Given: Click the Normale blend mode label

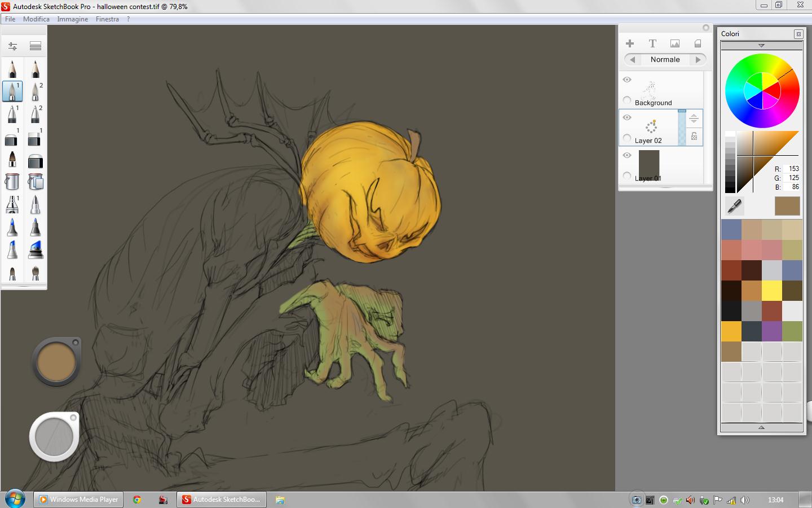Looking at the screenshot, I should 665,59.
